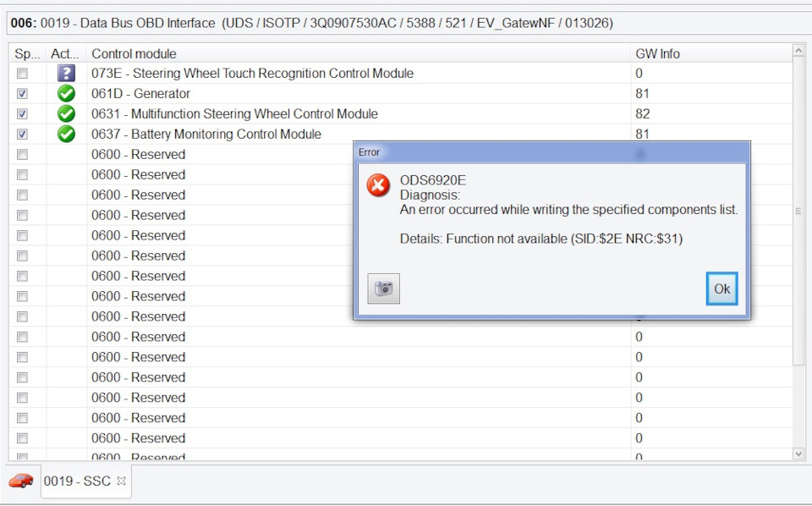812x506 pixels.
Task: Select the 061D - Generator row text
Action: tap(141, 93)
